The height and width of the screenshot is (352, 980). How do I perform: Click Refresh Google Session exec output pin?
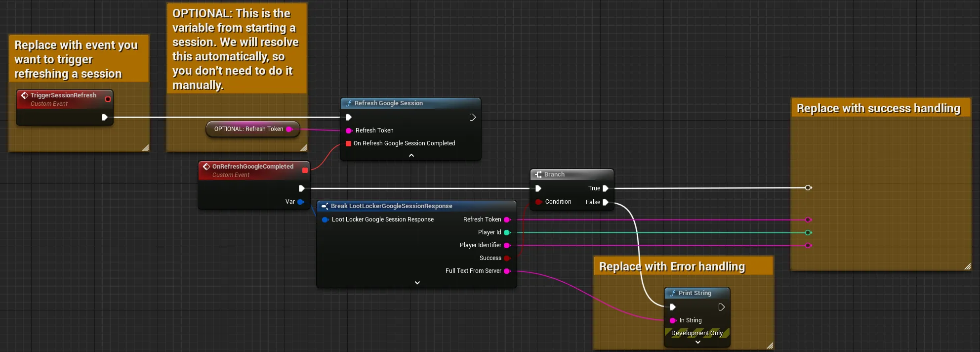(x=472, y=117)
